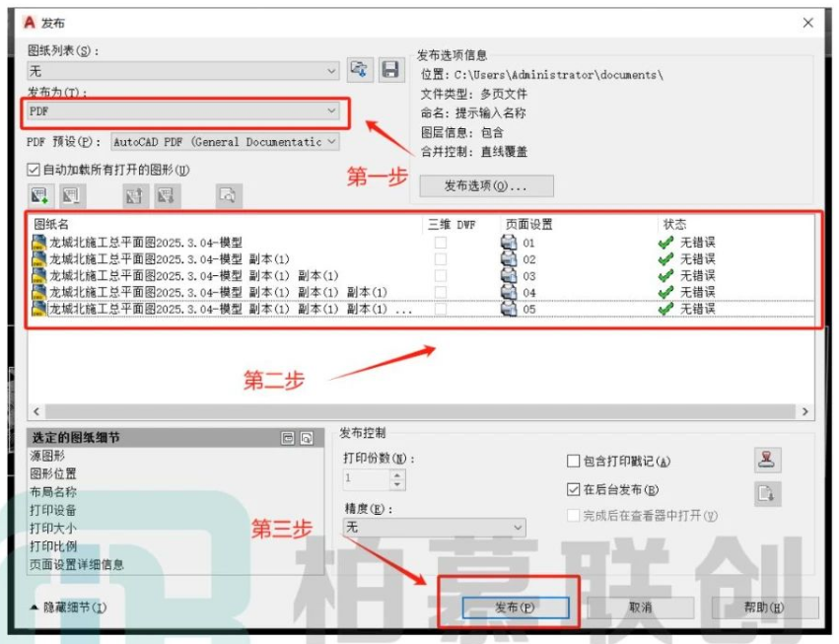Toggle auto-load all open drawings checkbox
Screen dimensions: 839x644
(x=34, y=170)
